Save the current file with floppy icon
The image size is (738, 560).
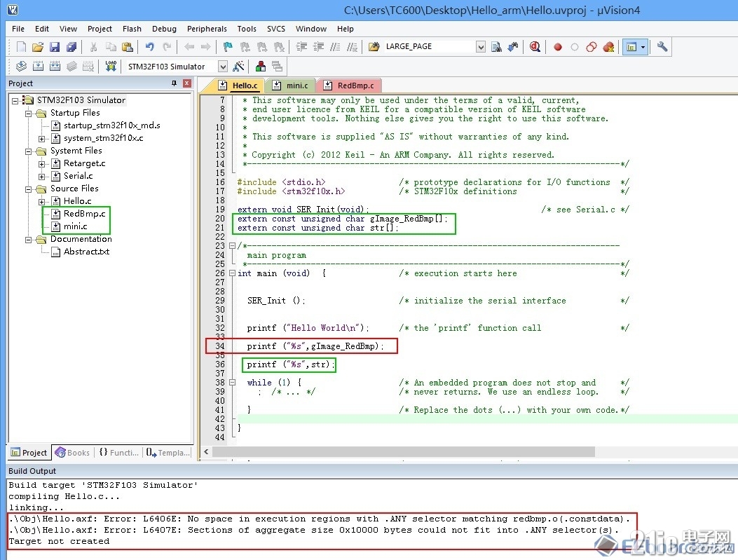click(55, 46)
